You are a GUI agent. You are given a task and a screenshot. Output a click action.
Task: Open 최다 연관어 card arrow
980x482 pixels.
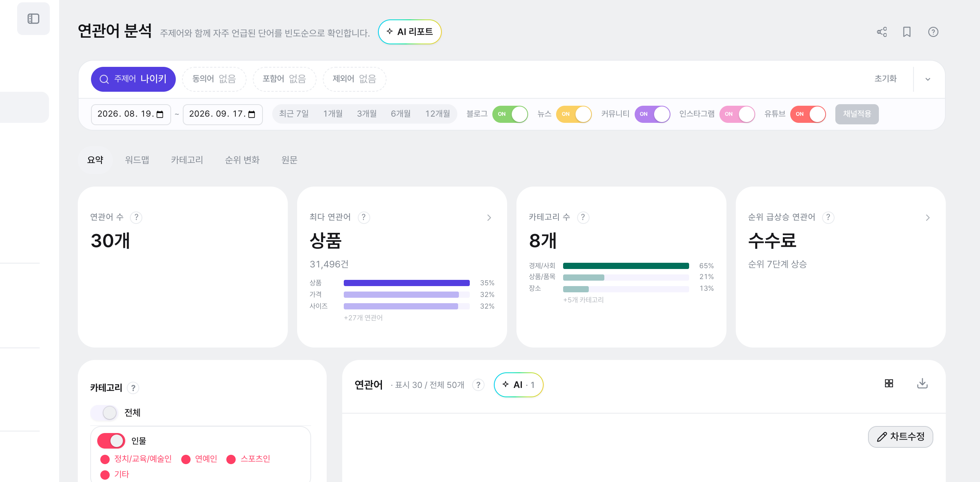489,218
